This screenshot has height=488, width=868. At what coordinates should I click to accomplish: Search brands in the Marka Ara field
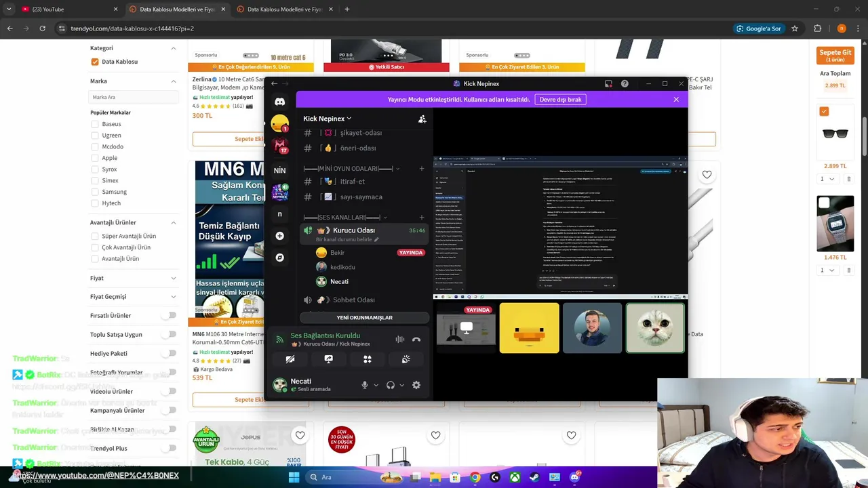133,97
